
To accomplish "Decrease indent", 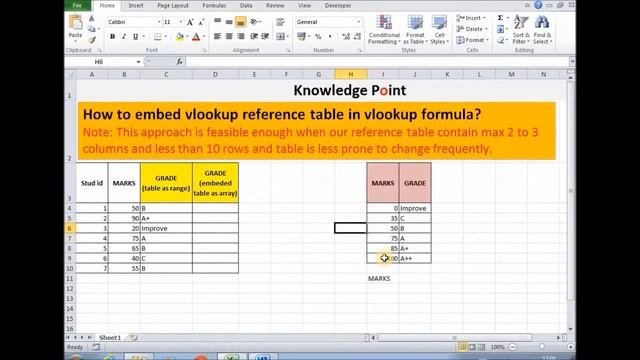I will tap(253, 37).
